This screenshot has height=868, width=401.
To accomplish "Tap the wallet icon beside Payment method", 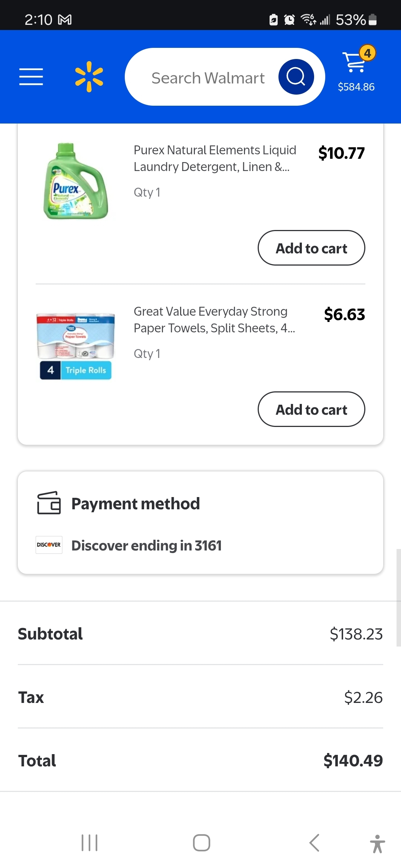I will click(x=49, y=503).
